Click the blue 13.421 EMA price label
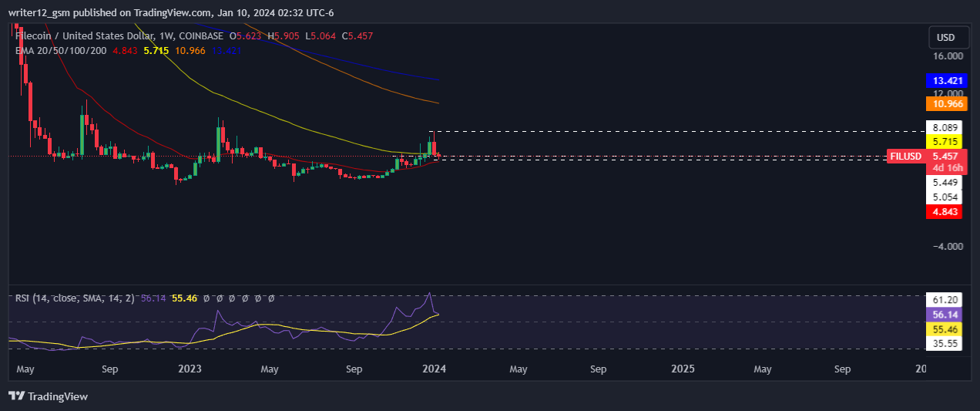 tap(944, 81)
